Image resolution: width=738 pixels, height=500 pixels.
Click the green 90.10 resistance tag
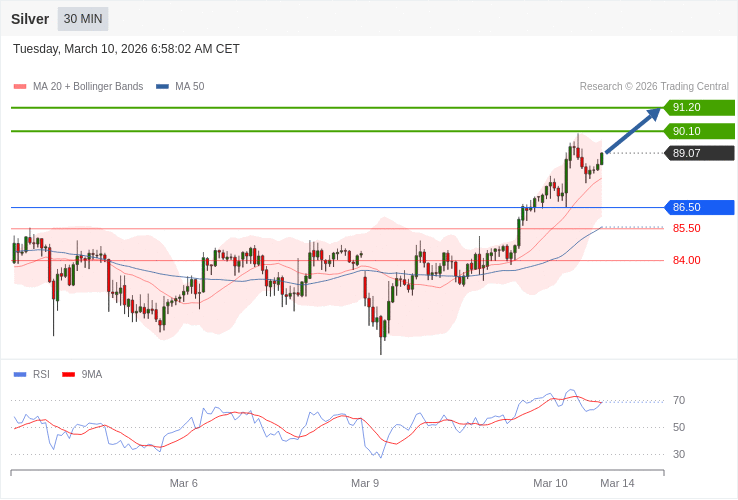[699, 131]
